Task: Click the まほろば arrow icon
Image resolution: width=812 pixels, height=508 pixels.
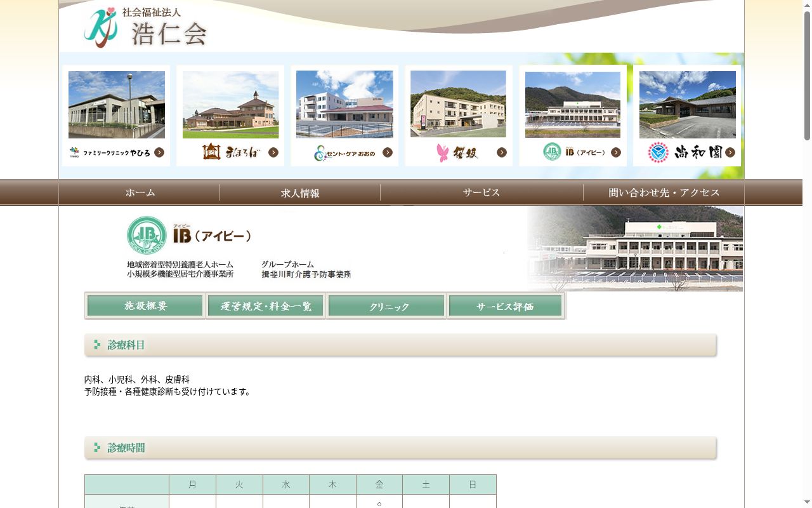Action: (273, 152)
